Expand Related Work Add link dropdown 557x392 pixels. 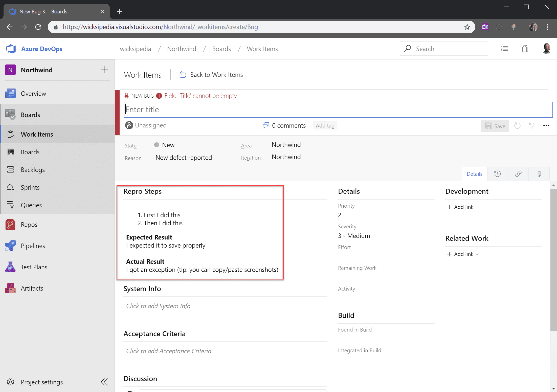[477, 254]
